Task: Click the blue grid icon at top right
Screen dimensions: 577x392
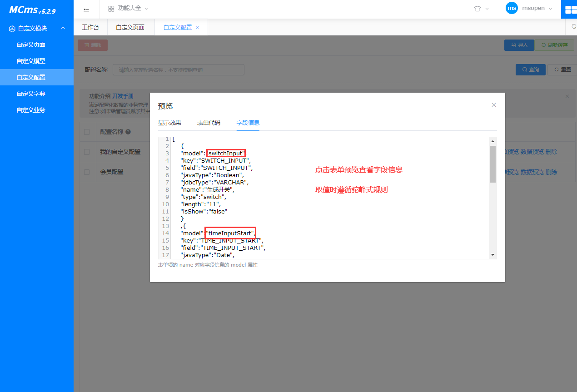Action: coord(570,9)
